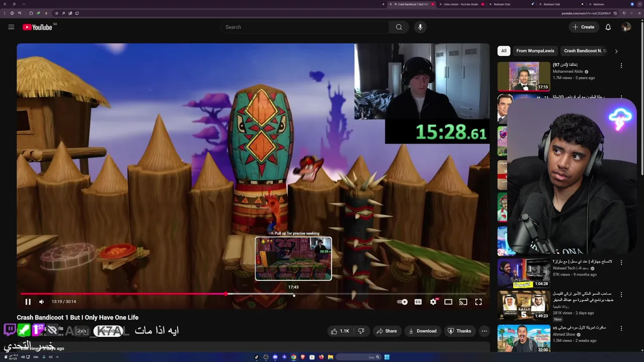The width and height of the screenshot is (644, 362).
Task: Open the Windows Start button
Action: click(387, 357)
